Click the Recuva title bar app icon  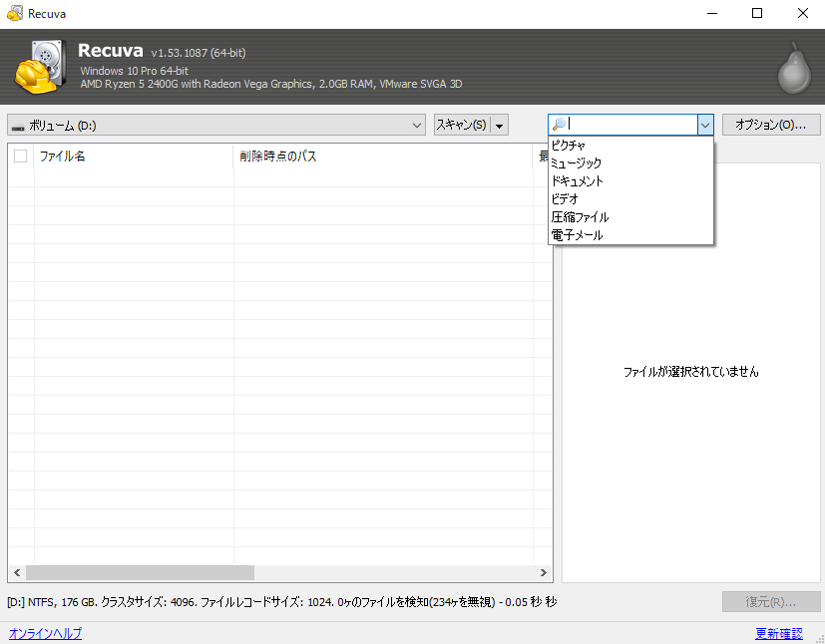pos(15,14)
